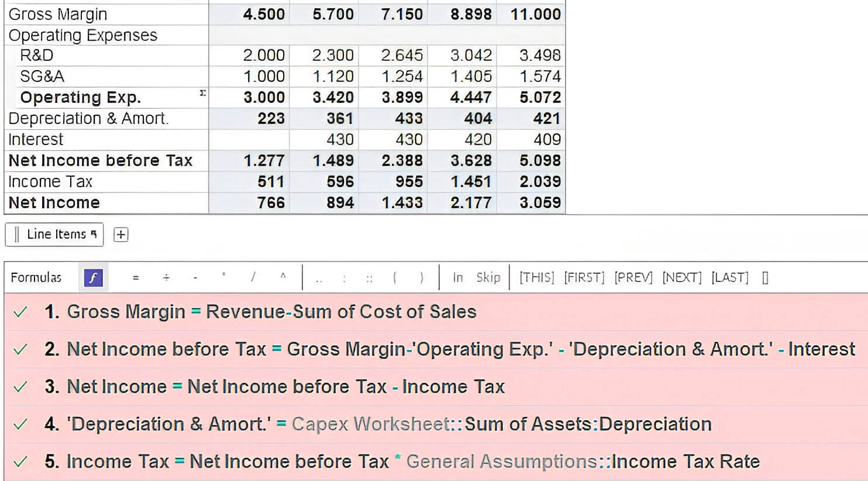The image size is (868, 481).
Task: Add a new category with plus button
Action: pos(120,235)
